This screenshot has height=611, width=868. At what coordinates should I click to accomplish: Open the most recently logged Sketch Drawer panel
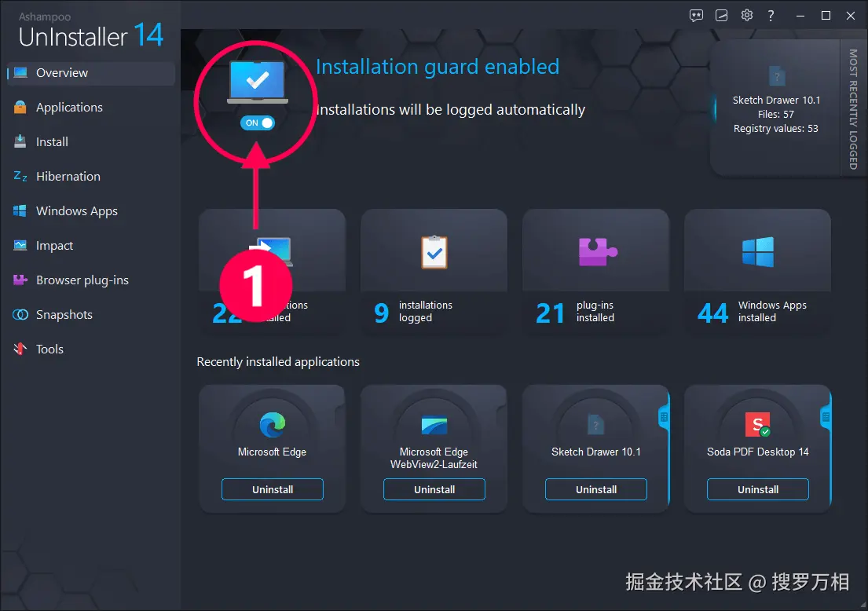[x=775, y=108]
